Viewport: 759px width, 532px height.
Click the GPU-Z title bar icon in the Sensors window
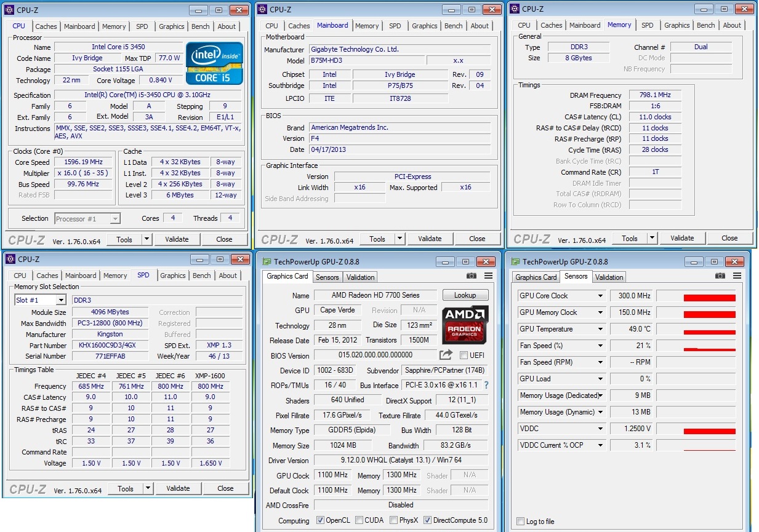pyautogui.click(x=515, y=261)
